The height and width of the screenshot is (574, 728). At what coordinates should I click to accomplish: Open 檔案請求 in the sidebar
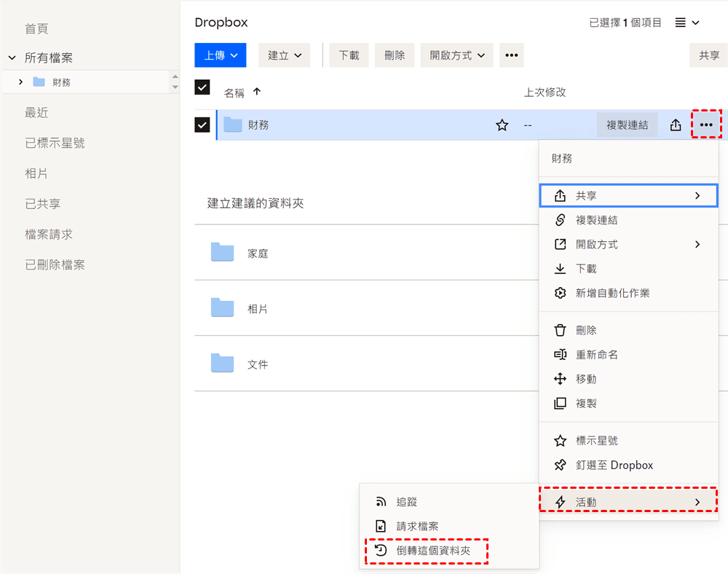pyautogui.click(x=49, y=234)
